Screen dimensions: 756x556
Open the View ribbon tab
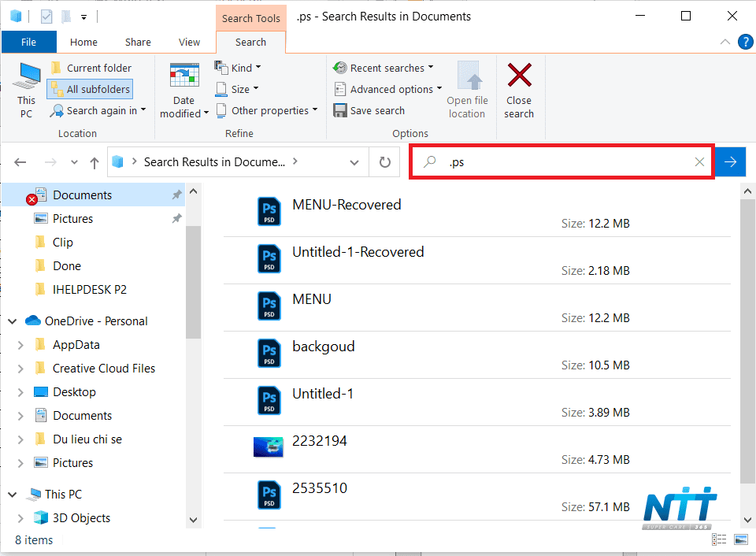(189, 43)
